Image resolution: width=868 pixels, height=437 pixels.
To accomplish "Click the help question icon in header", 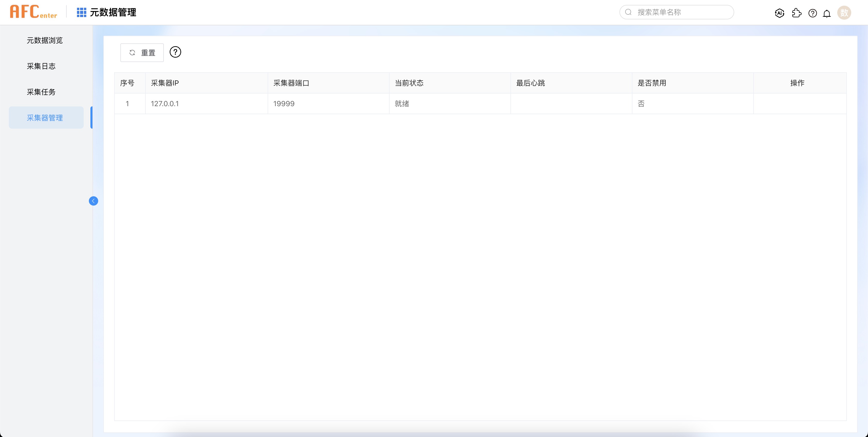I will [x=812, y=13].
